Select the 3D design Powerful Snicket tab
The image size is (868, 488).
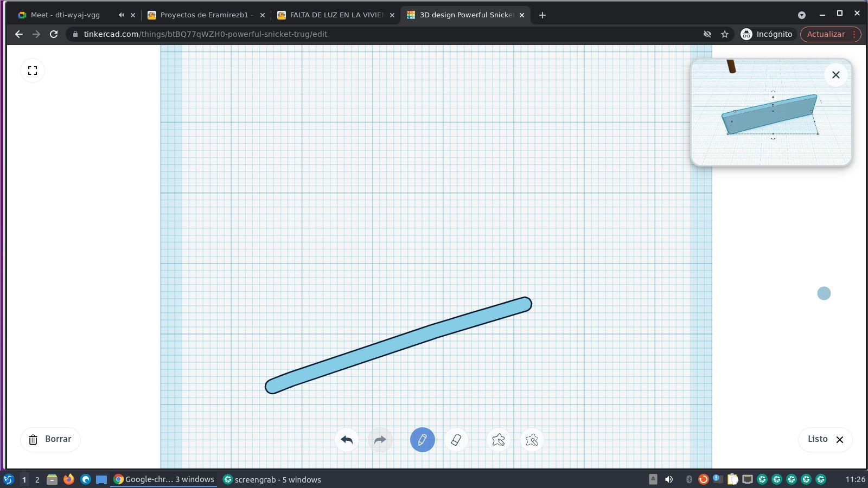[x=467, y=15]
